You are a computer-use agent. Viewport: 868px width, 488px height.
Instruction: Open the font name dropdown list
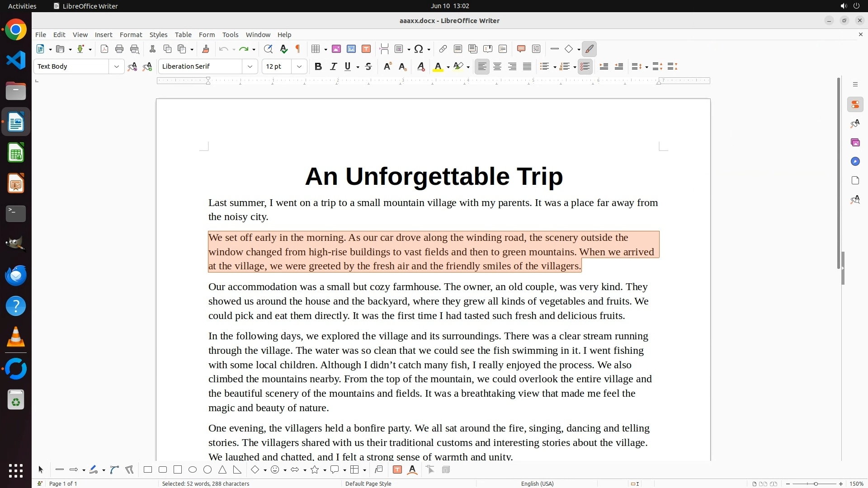pos(250,66)
